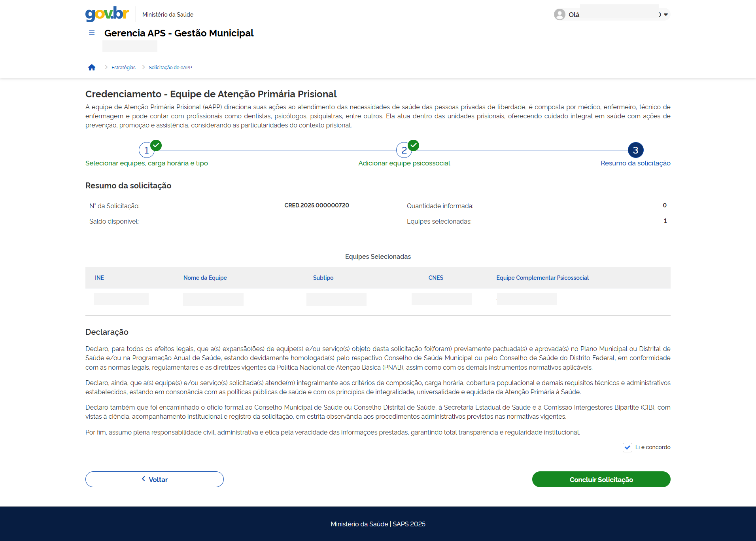The image size is (756, 541).
Task: Click the home breadcrumb icon
Action: [x=92, y=68]
